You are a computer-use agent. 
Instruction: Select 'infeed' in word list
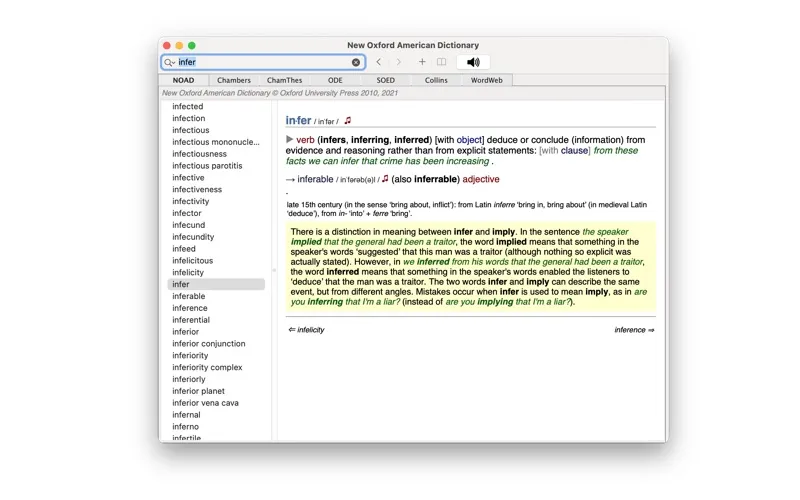(x=184, y=248)
